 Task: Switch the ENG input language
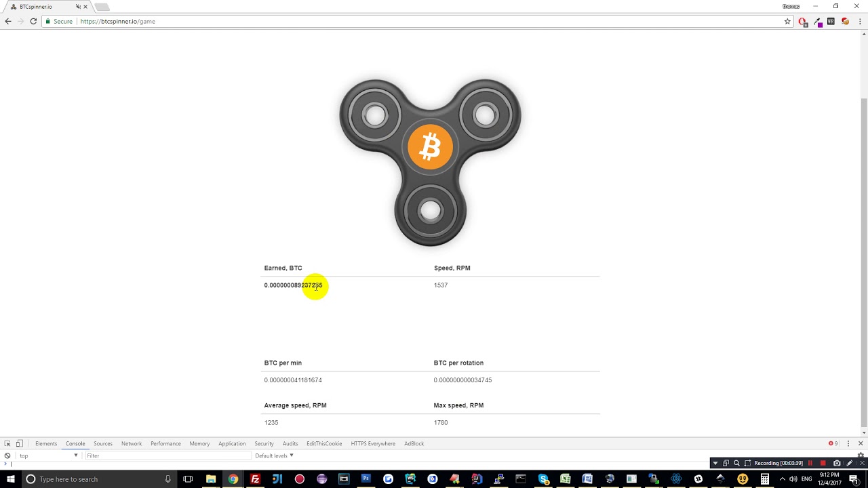tap(806, 479)
